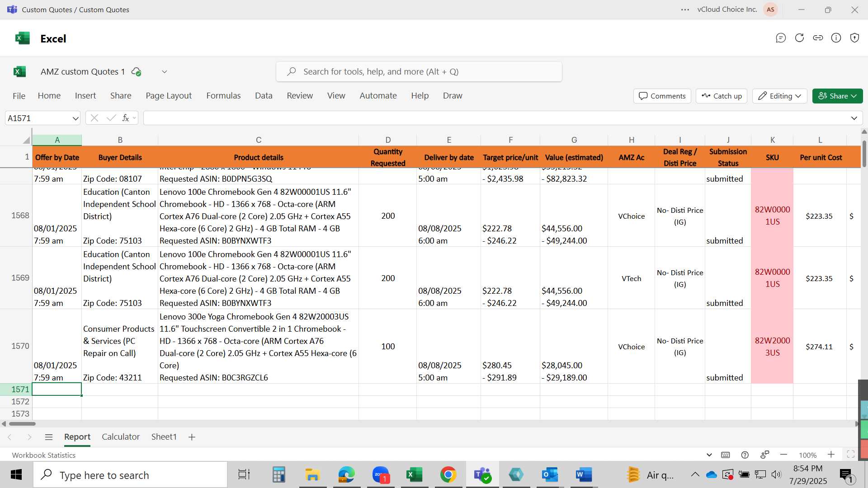Screen dimensions: 868x488
Task: Open the insert function fx icon
Action: pos(126,118)
